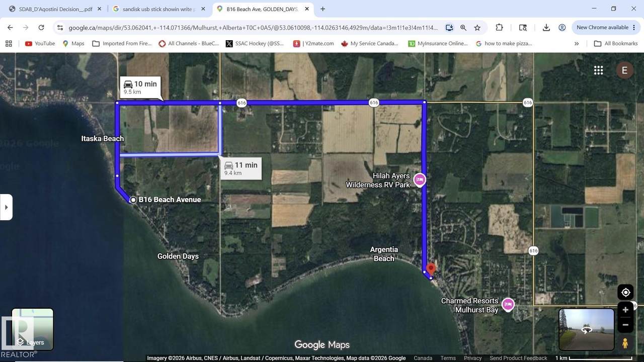Open the SSAC Hockey bookmark
Viewport: 644px width, 362px height.
(x=255, y=44)
